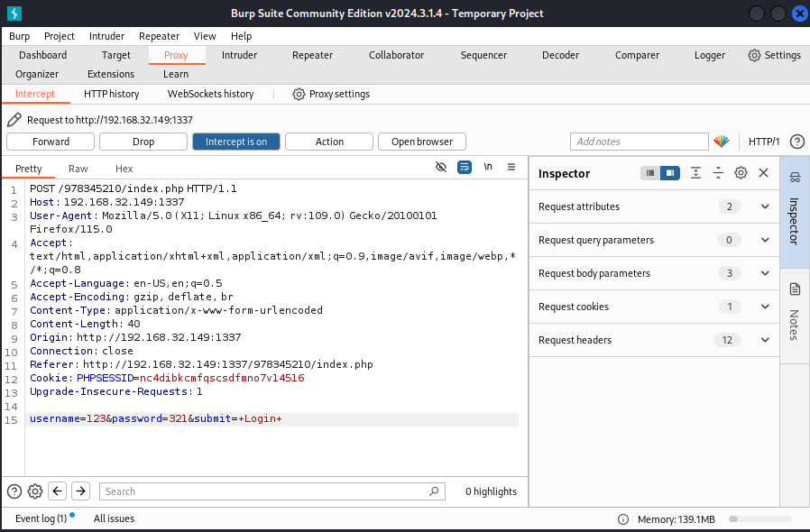810x532 pixels.
Task: Go to next search match arrow
Action: [80, 491]
